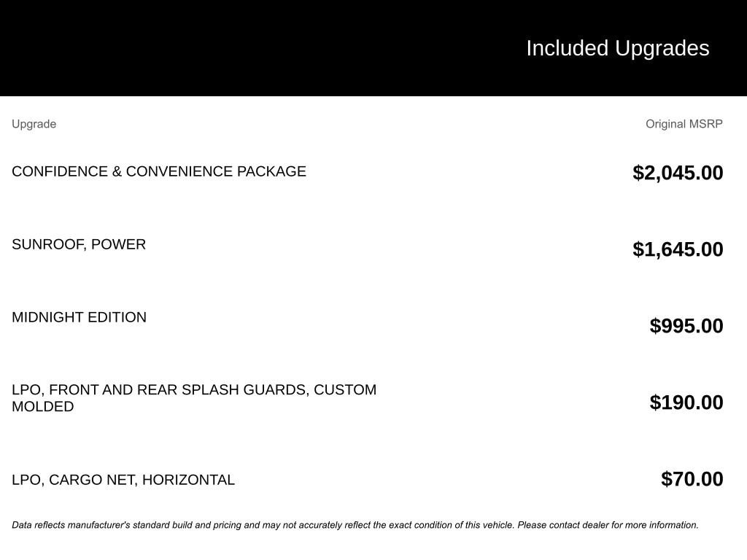
Task: Choose the MIDNIGHT EDITION upgrade label
Action: click(x=79, y=317)
